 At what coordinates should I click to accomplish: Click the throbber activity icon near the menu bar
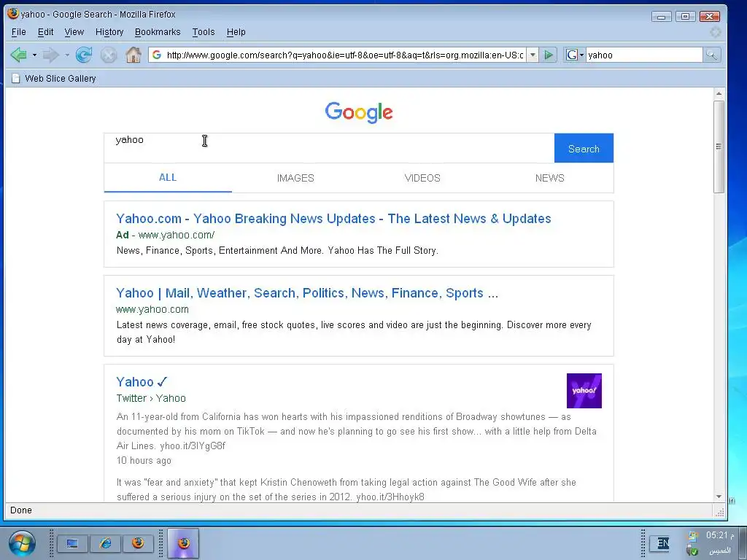[715, 32]
